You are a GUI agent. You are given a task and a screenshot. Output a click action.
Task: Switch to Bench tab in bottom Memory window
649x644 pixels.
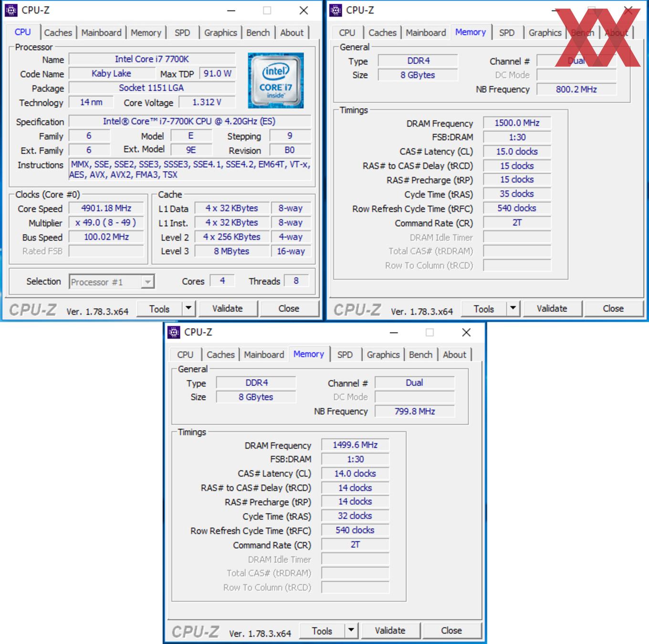pyautogui.click(x=421, y=354)
